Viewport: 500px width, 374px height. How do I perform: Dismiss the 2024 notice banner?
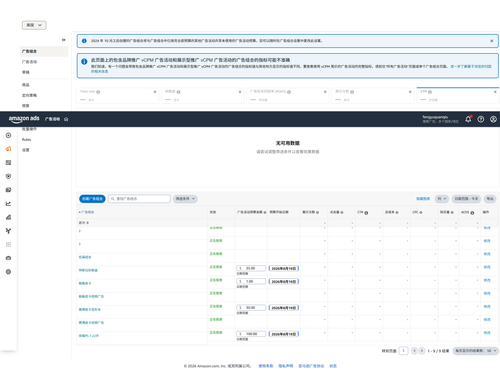point(492,41)
